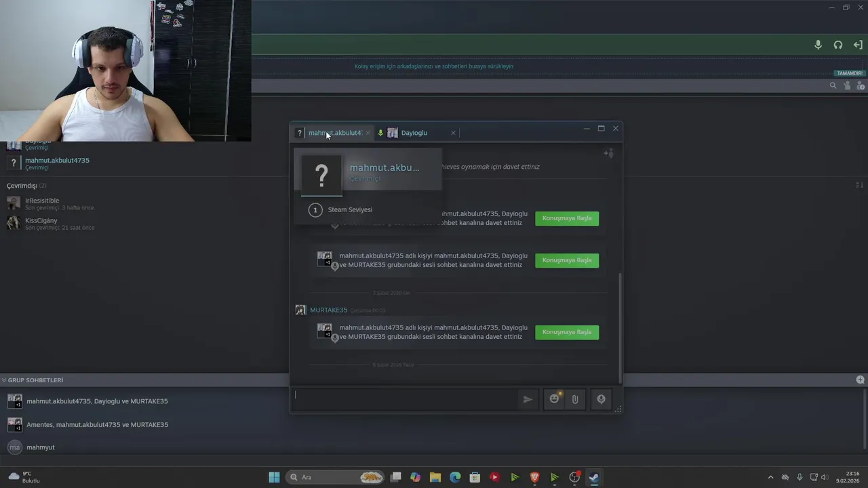
Task: Dismiss the tip with the TAMAMDIR! button
Action: pos(850,73)
